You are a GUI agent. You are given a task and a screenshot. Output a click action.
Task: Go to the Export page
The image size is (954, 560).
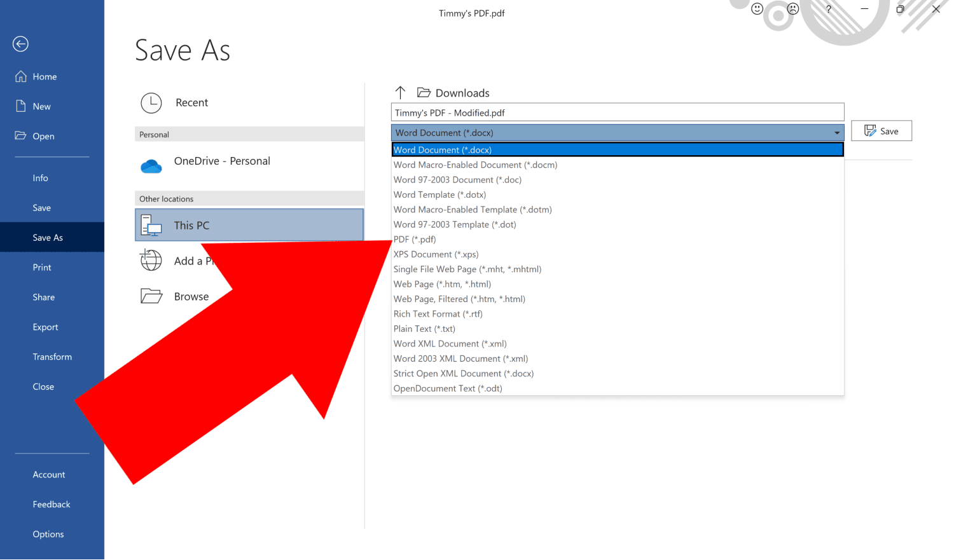point(45,327)
